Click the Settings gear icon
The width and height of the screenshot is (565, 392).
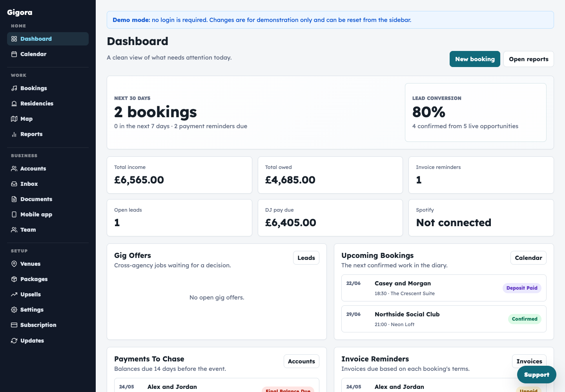point(14,310)
